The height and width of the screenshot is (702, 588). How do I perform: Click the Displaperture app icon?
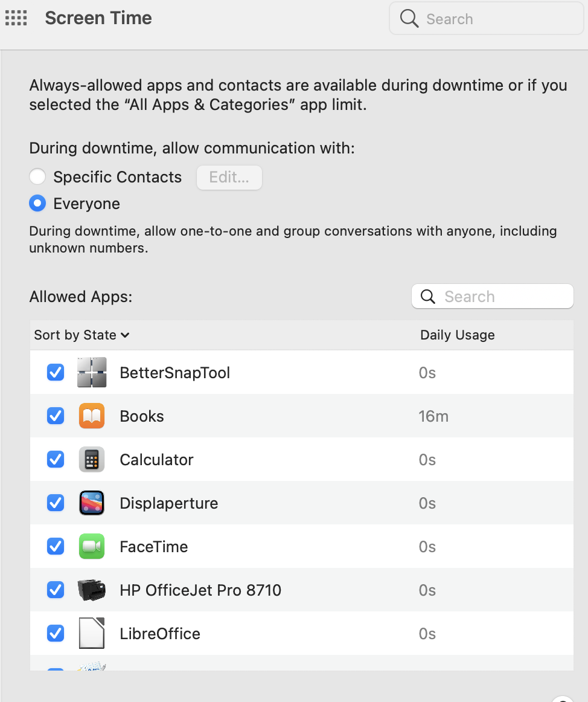pos(92,503)
